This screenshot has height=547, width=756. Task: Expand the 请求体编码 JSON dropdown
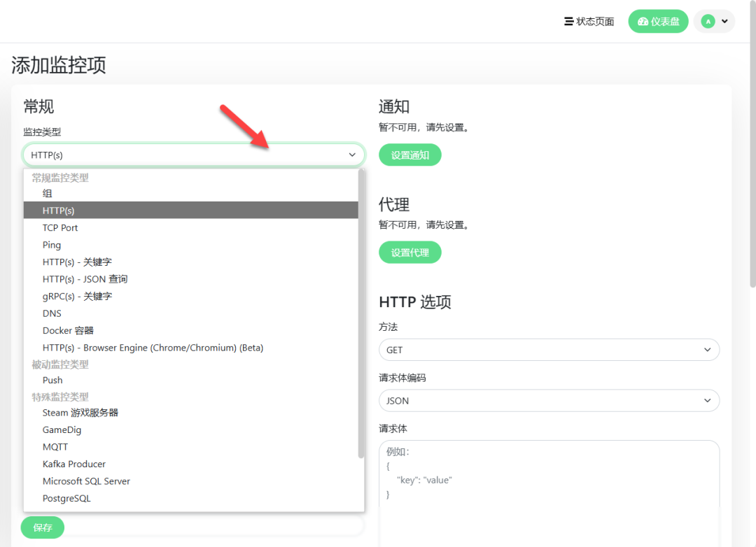coord(549,401)
